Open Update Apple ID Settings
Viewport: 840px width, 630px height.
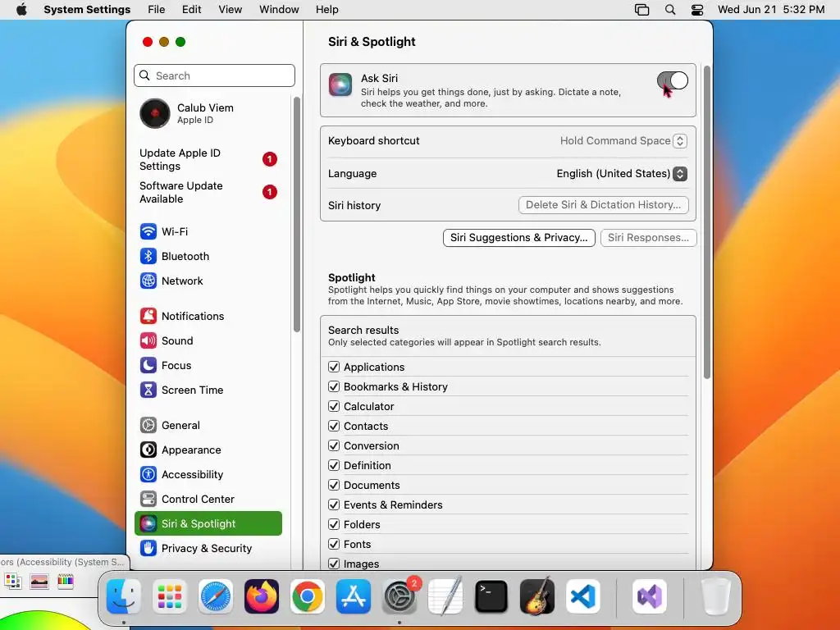coord(208,160)
